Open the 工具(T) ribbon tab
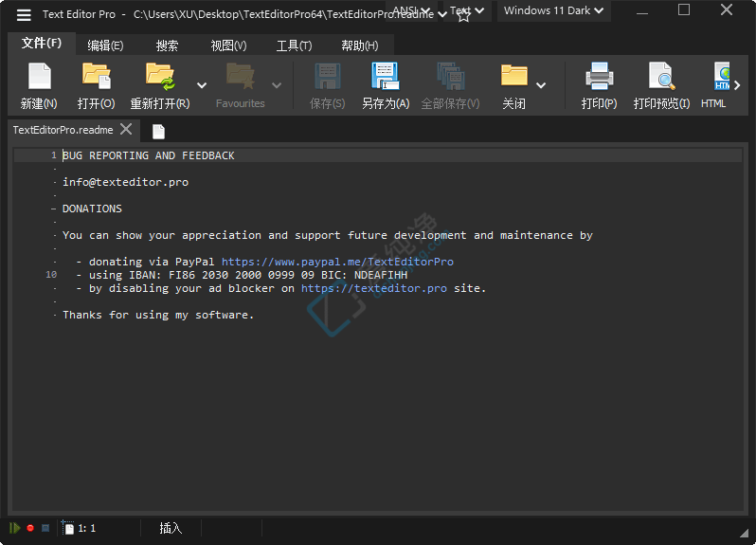The width and height of the screenshot is (756, 545). (x=294, y=45)
